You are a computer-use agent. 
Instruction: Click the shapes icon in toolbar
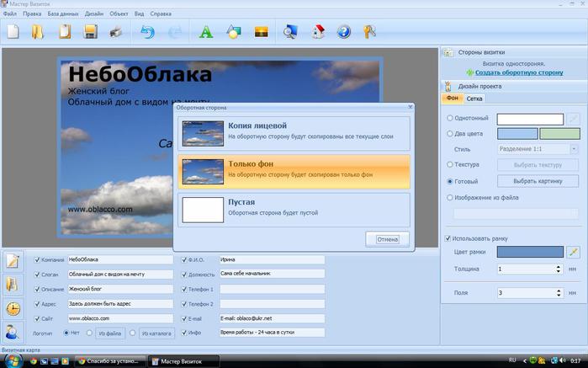coord(233,33)
